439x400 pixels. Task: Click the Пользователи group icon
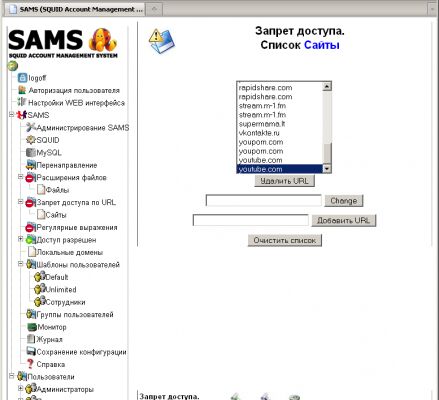(x=22, y=377)
